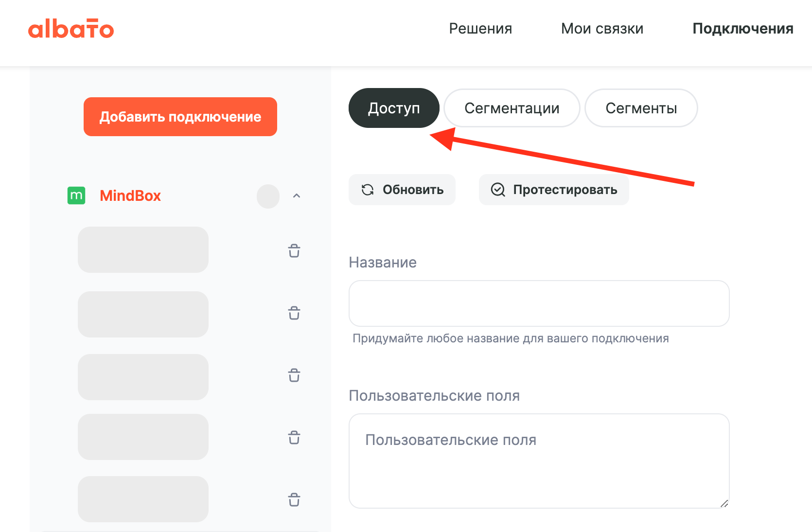Open the fourth MindBox connection entry
This screenshot has width=812, height=532.
pyautogui.click(x=143, y=437)
